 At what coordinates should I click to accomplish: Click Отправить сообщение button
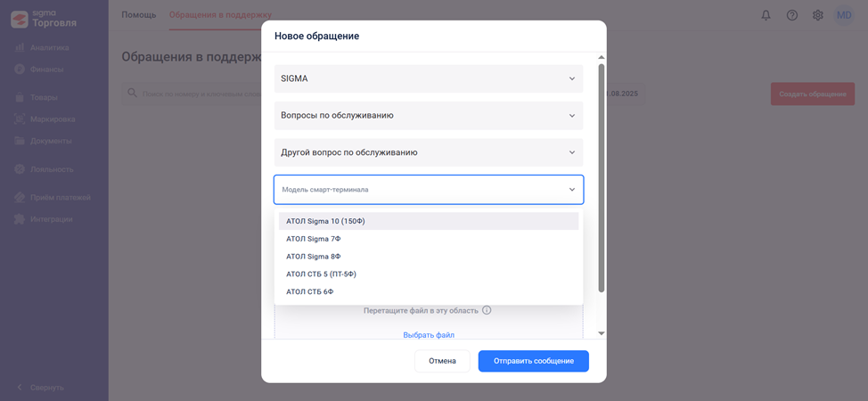(x=533, y=361)
